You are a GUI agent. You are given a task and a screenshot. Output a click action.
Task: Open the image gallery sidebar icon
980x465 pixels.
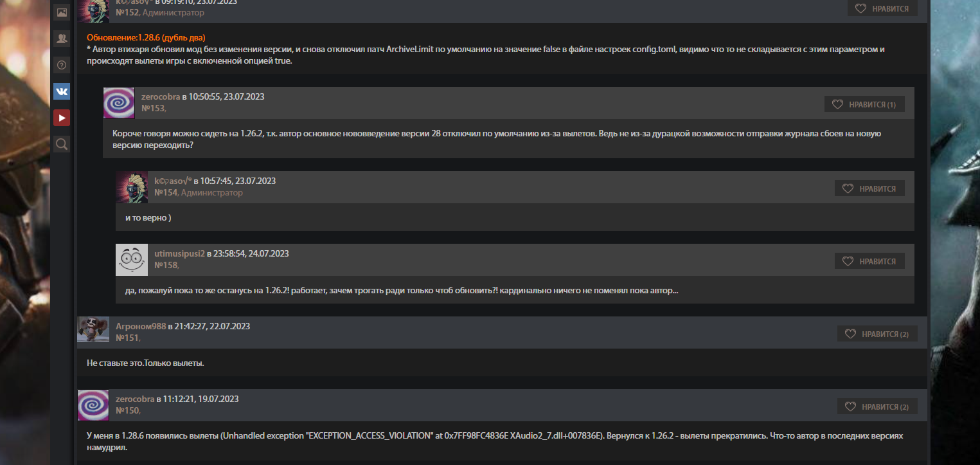pyautogui.click(x=62, y=12)
